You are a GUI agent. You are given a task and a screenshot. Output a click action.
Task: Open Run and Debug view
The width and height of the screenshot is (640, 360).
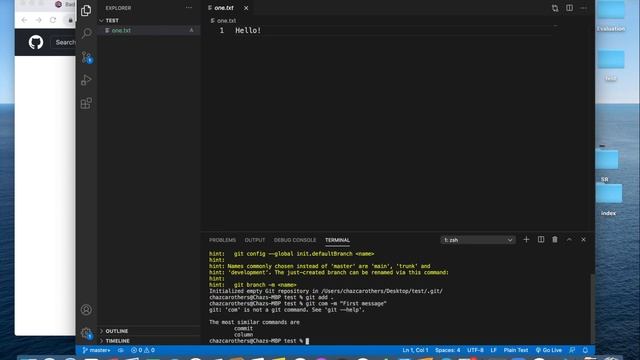[x=86, y=80]
